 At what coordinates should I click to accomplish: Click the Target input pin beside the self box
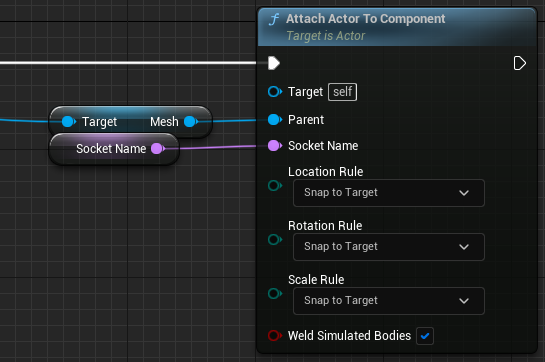tap(275, 92)
